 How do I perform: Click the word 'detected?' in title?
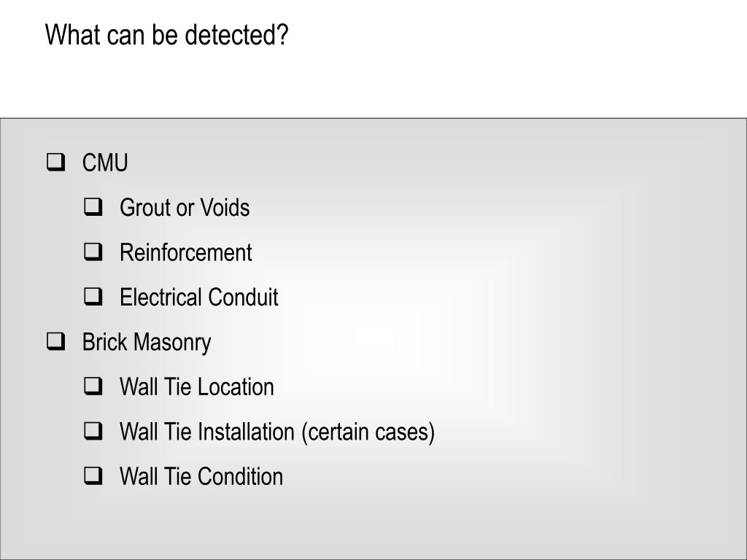pos(236,35)
